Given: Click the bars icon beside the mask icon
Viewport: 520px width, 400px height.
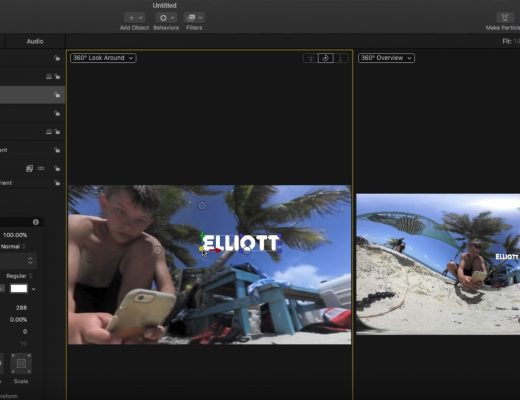Looking at the screenshot, I should (x=41, y=169).
